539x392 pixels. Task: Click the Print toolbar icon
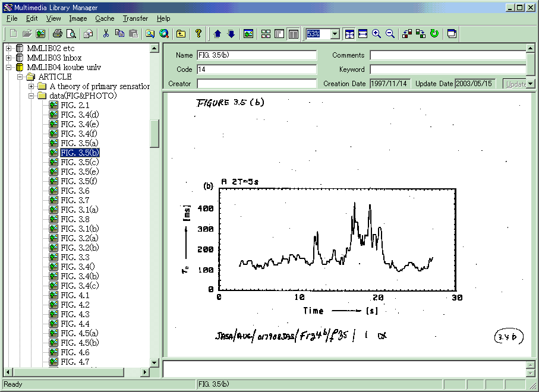coord(58,33)
